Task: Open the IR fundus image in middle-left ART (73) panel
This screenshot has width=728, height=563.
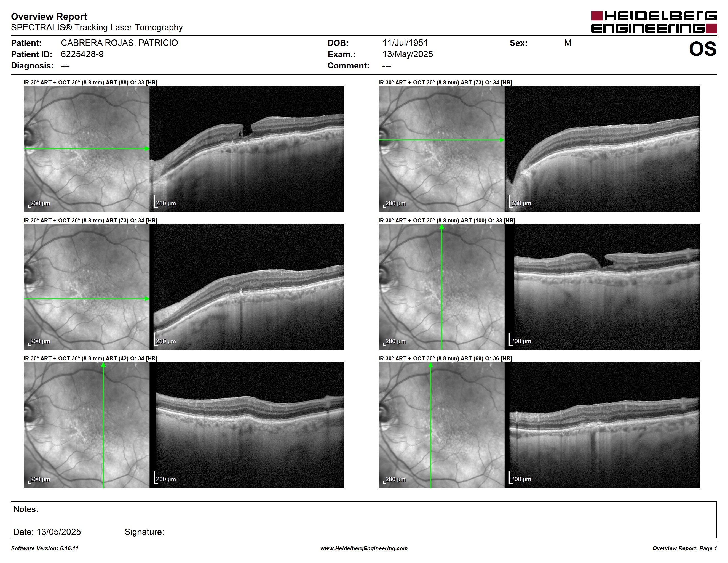Action: pyautogui.click(x=86, y=287)
